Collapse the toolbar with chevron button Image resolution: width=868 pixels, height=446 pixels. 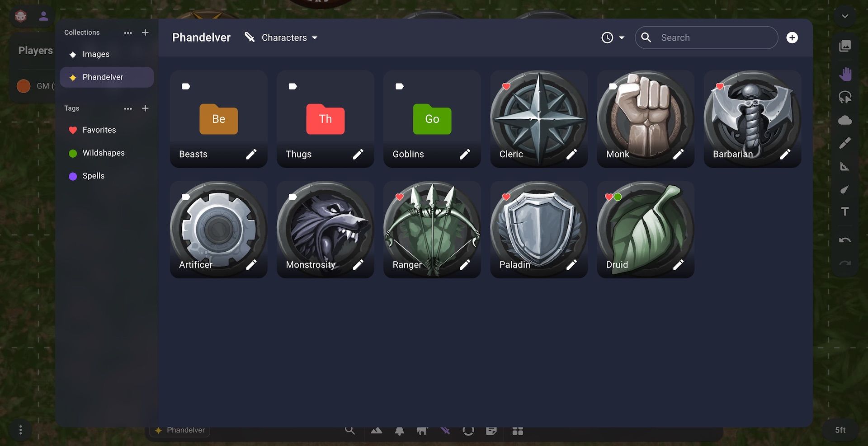[845, 16]
